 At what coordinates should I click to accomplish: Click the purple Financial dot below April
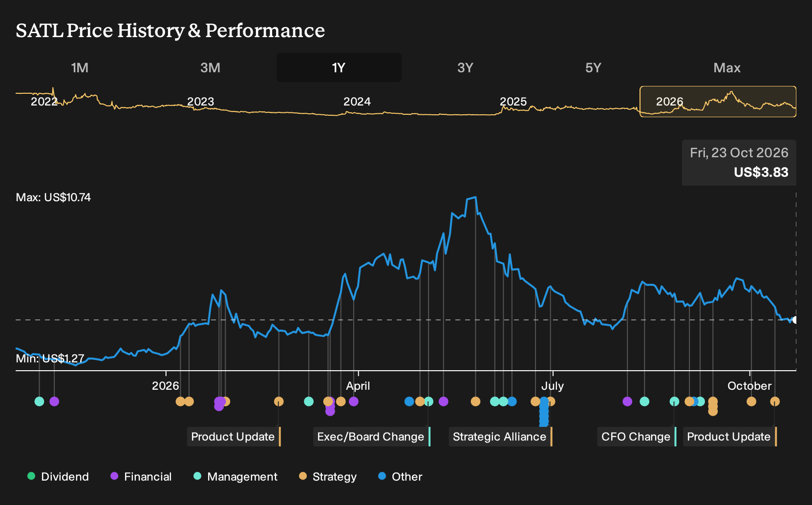coord(354,401)
